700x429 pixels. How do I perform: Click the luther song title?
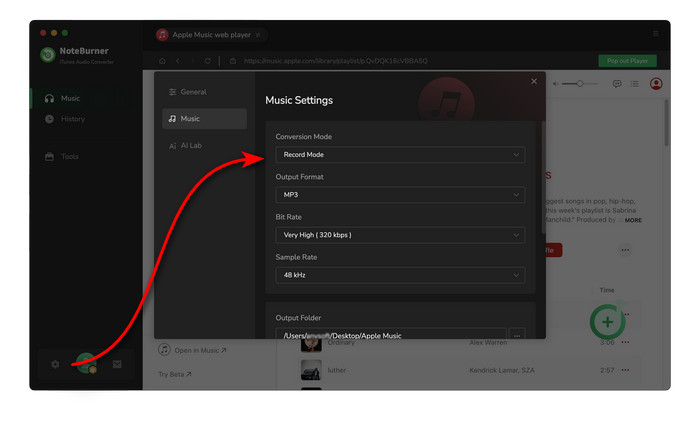337,370
